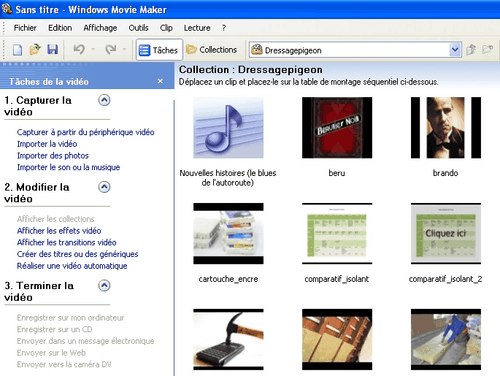Click Importer la vidéo link
The image size is (500, 376).
(47, 144)
